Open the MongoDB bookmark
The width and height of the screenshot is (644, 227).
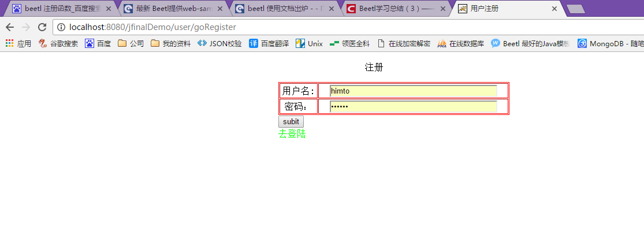pos(611,43)
